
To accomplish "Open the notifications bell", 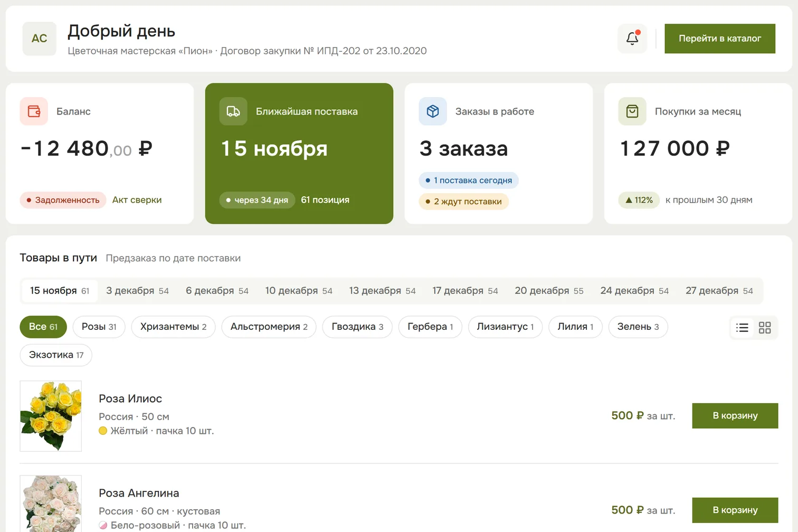I will (632, 39).
